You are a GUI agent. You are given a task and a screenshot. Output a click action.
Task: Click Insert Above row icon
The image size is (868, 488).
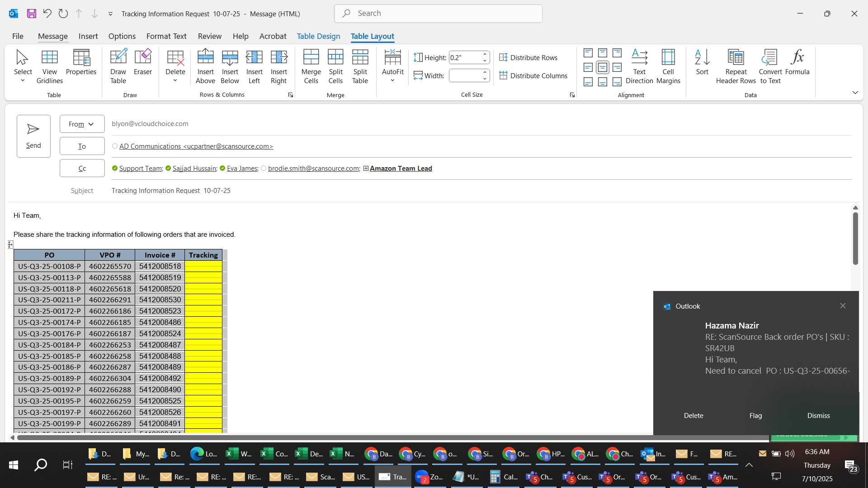[x=205, y=67]
